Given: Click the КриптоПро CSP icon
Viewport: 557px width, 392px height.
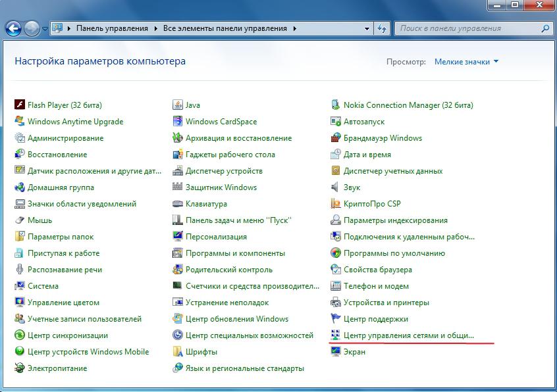Looking at the screenshot, I should (335, 204).
